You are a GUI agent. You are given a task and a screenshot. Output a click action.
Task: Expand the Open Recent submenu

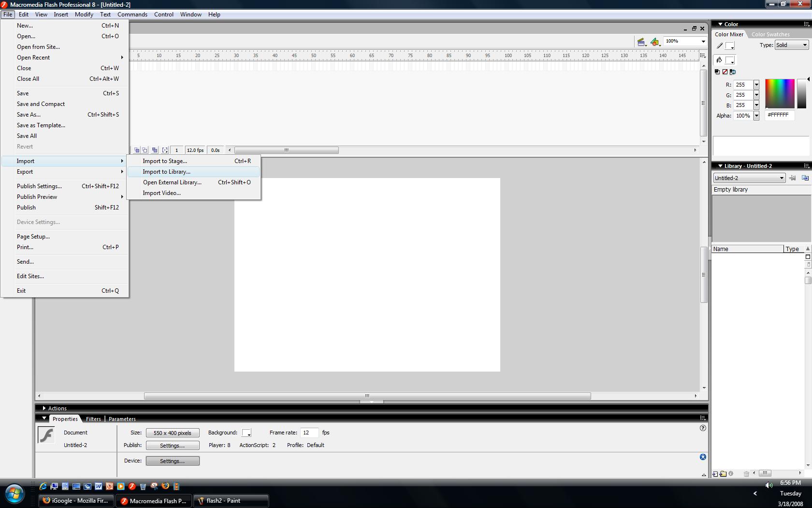click(x=65, y=58)
